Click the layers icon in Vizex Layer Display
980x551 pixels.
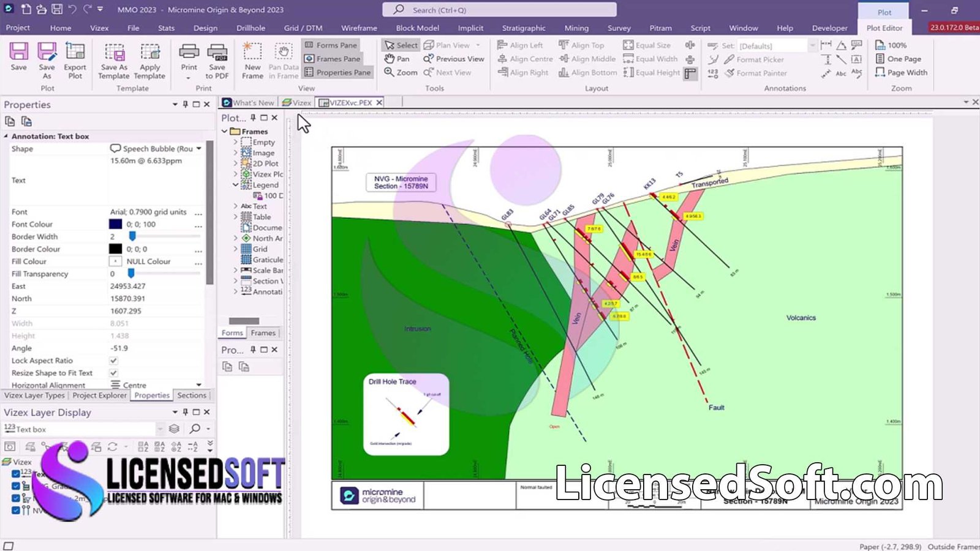(x=174, y=429)
